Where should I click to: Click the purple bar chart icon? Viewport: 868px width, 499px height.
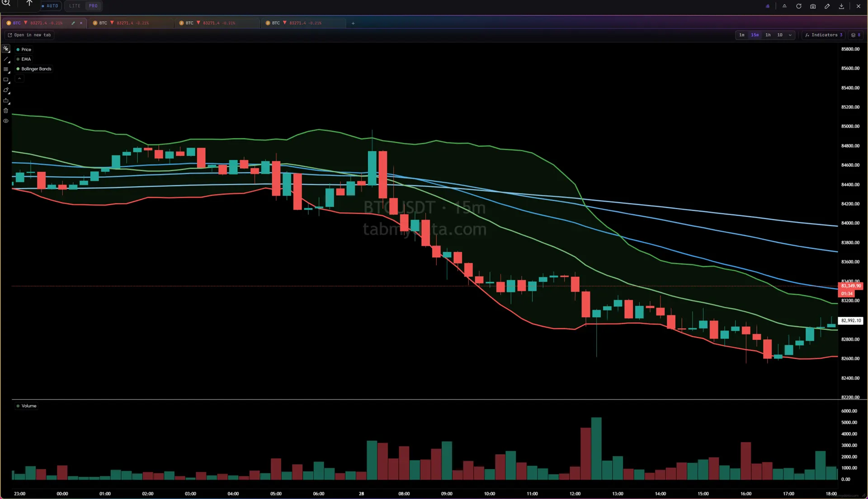768,6
